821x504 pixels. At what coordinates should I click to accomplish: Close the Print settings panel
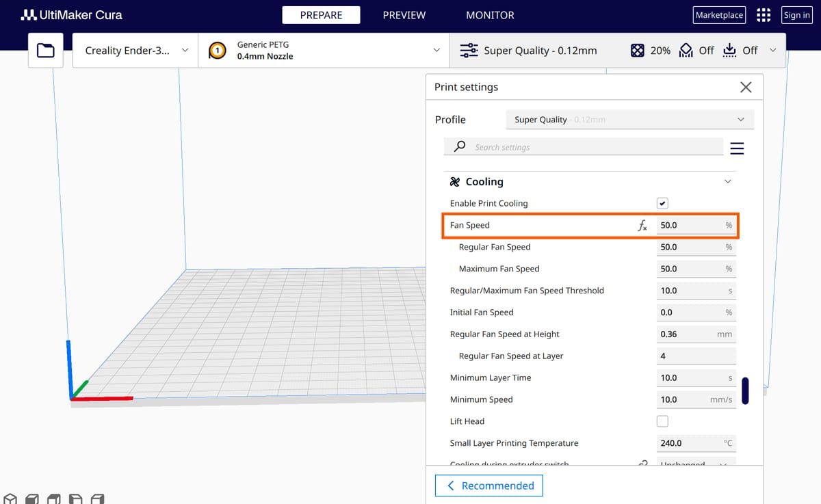[x=746, y=88]
